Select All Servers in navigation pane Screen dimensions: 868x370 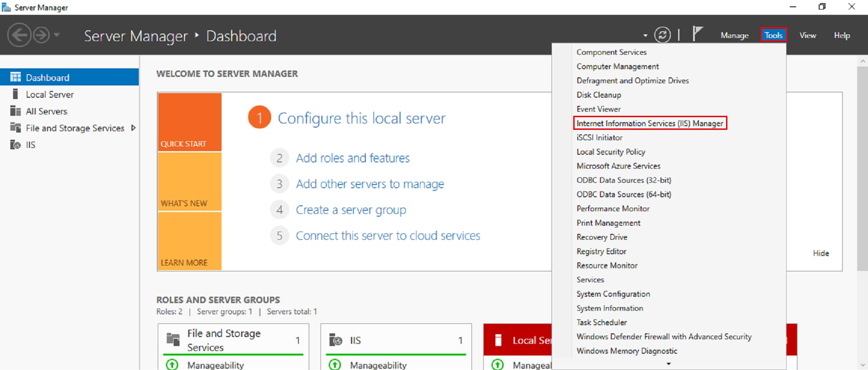70,111
